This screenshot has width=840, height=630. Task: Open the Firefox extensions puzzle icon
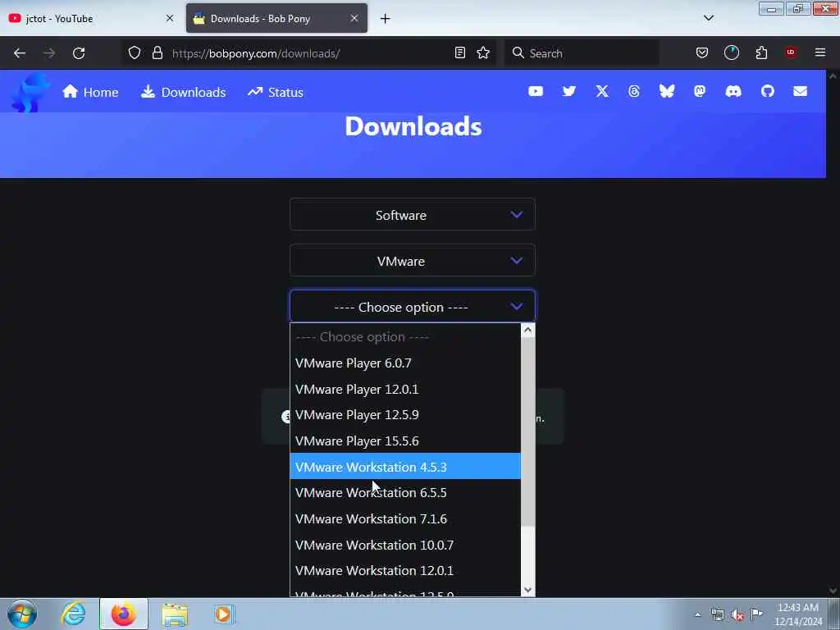761,53
